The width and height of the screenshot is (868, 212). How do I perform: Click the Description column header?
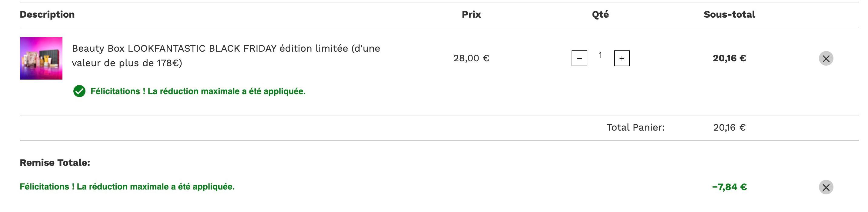click(x=47, y=15)
